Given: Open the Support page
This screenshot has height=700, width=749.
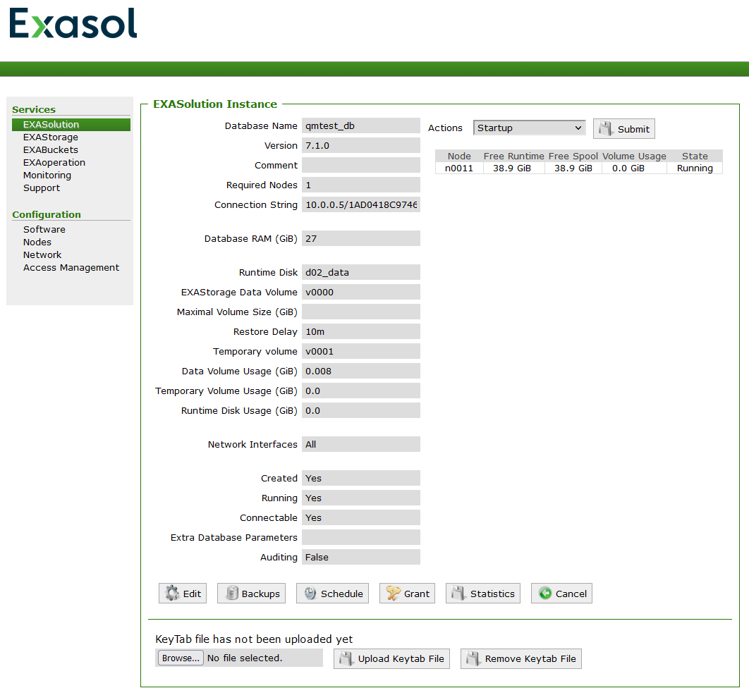Looking at the screenshot, I should coord(41,188).
